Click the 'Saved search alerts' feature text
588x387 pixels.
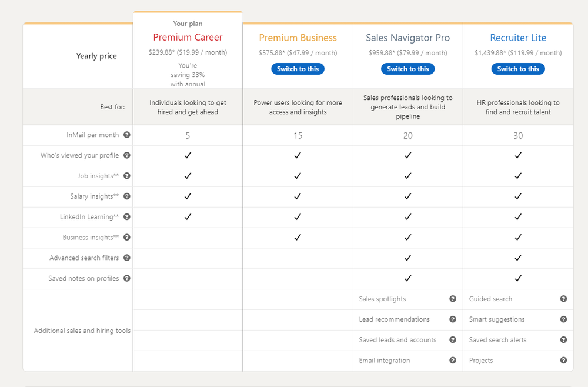(x=497, y=340)
